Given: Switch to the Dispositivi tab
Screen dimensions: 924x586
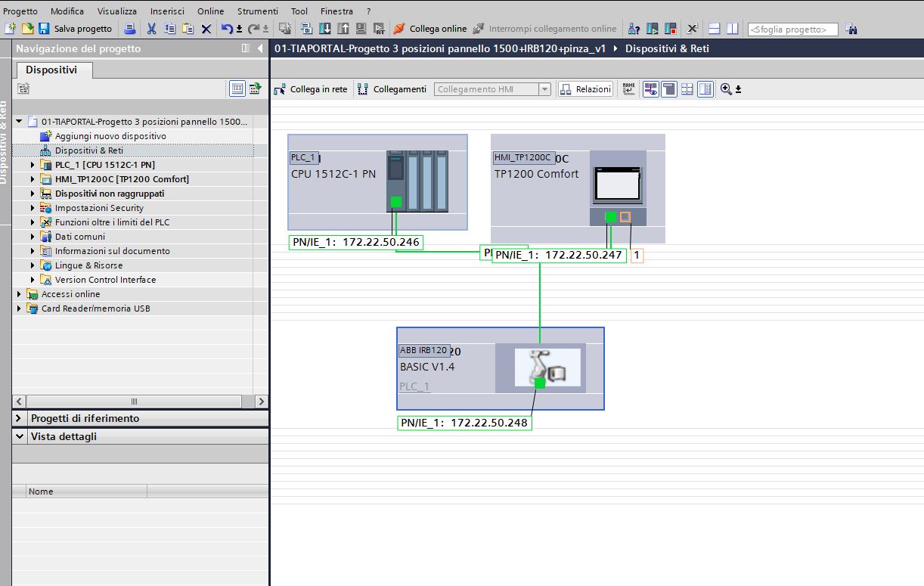Looking at the screenshot, I should coord(53,69).
